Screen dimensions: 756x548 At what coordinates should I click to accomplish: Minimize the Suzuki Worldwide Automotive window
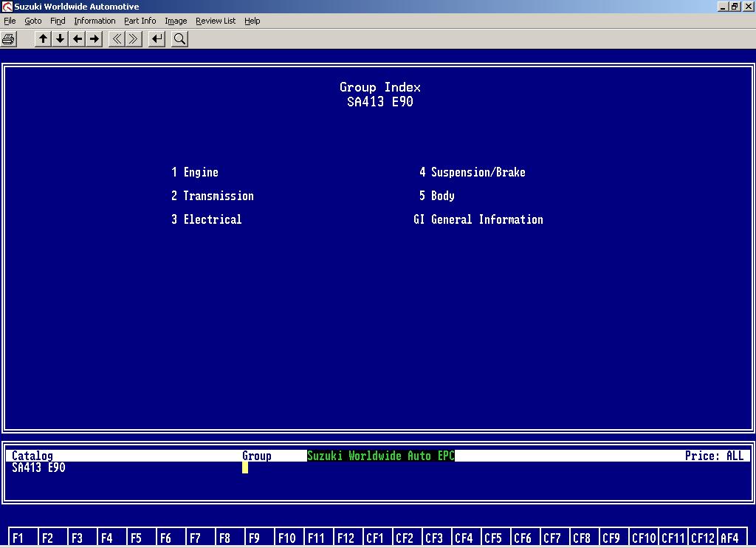tap(723, 6)
